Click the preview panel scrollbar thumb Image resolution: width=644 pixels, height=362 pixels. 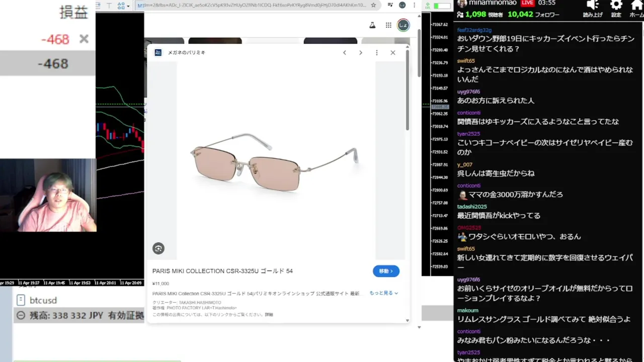(x=408, y=90)
